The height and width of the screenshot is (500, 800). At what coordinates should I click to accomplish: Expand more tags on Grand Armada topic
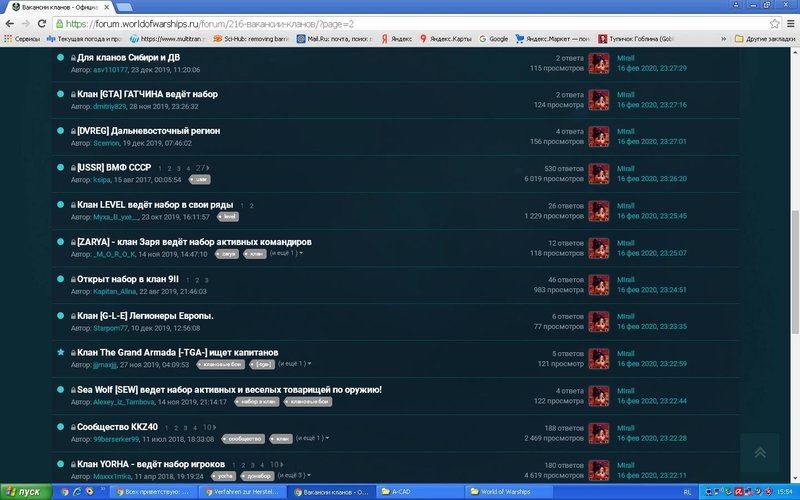(294, 364)
